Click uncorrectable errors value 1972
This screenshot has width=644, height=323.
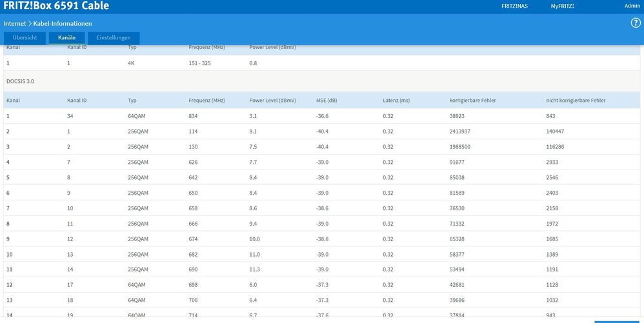[552, 223]
